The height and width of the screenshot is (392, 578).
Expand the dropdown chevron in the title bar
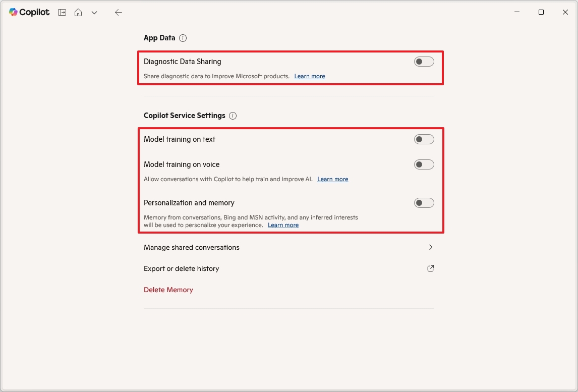(94, 12)
